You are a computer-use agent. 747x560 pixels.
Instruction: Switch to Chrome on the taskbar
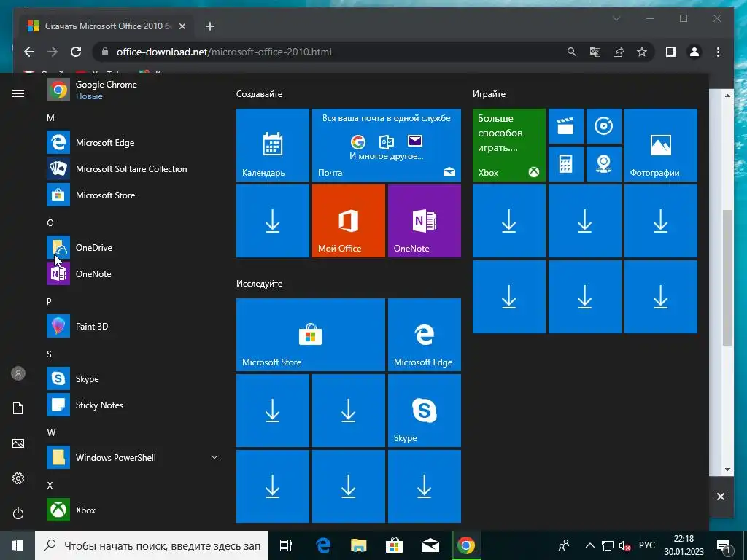coord(466,545)
